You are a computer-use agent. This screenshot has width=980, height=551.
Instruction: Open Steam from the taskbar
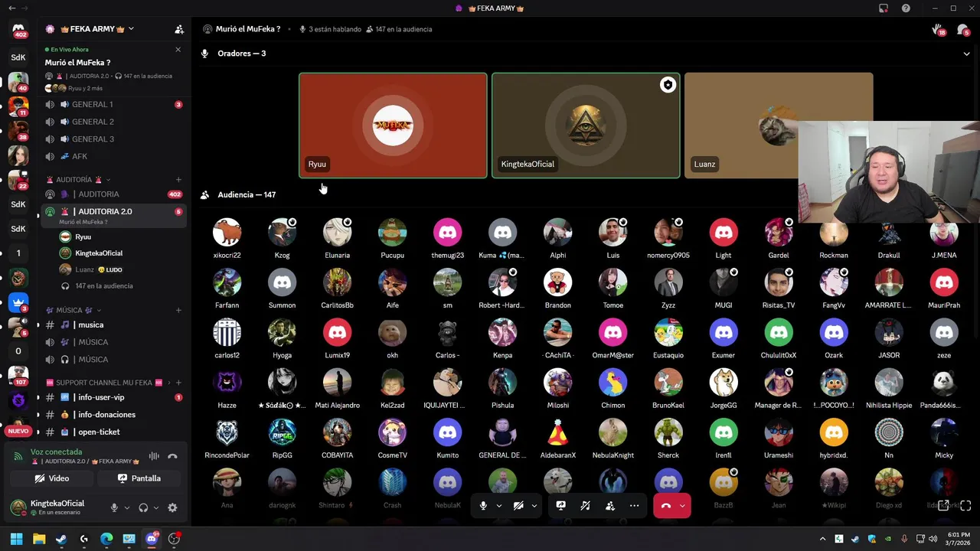point(61,539)
